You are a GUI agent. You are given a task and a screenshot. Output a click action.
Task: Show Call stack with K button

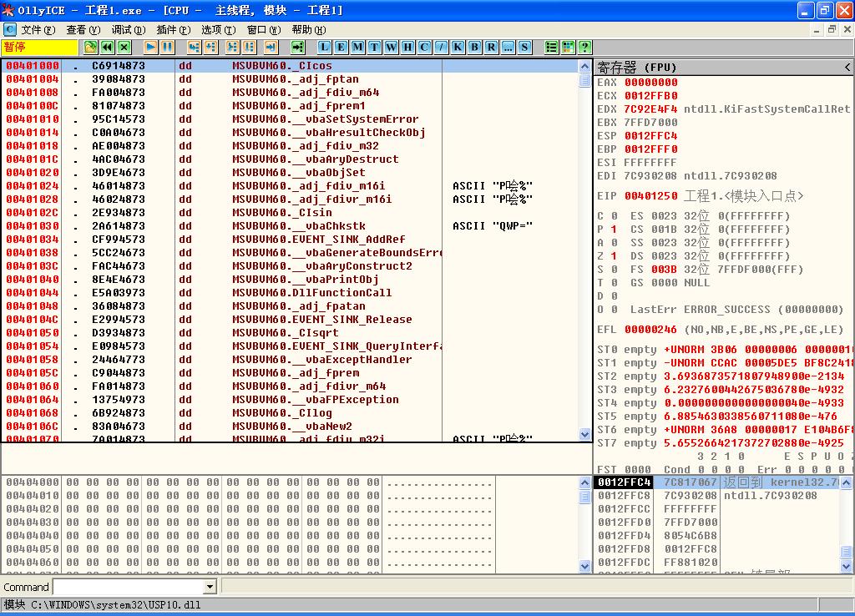[x=458, y=48]
